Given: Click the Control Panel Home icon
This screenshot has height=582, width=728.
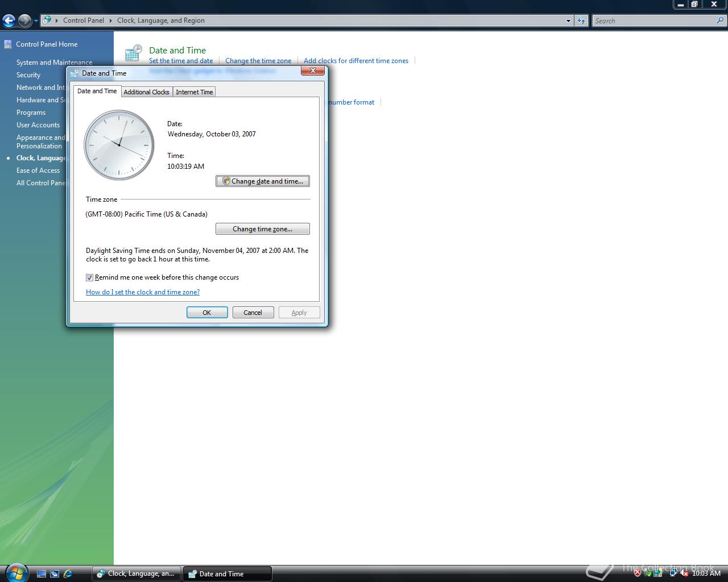Looking at the screenshot, I should point(8,44).
